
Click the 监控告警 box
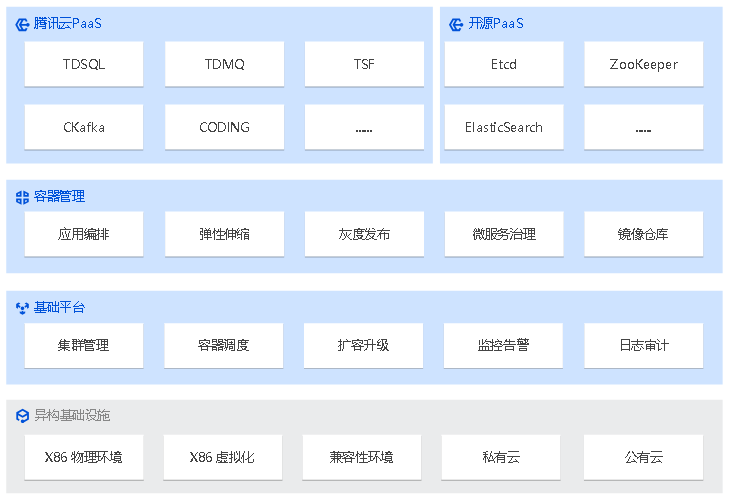504,346
